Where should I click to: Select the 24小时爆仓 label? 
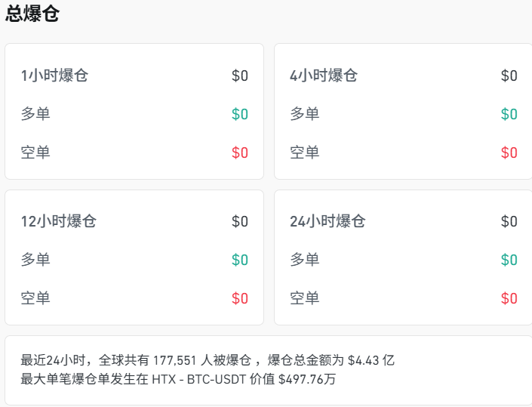328,221
